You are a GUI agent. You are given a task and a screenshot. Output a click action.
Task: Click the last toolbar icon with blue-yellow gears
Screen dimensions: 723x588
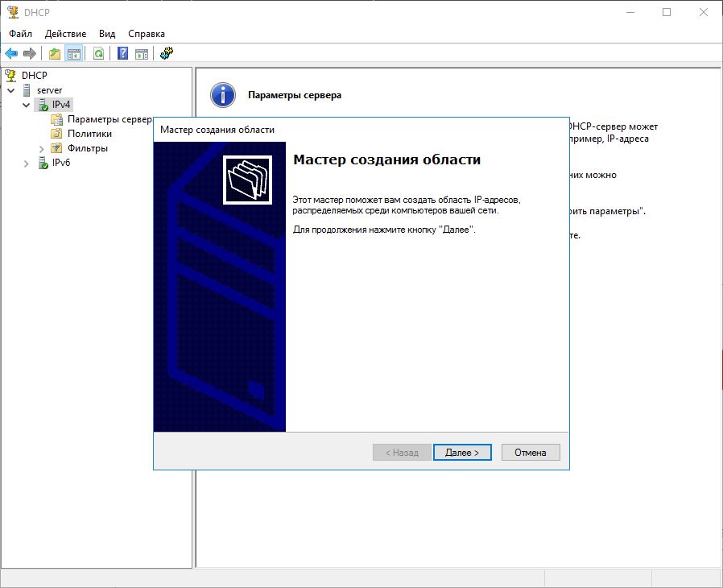167,54
